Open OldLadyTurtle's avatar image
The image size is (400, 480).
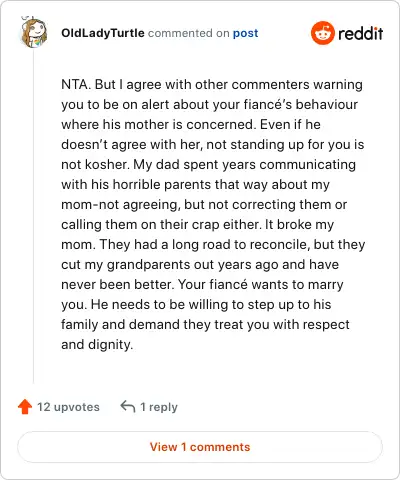tap(33, 32)
